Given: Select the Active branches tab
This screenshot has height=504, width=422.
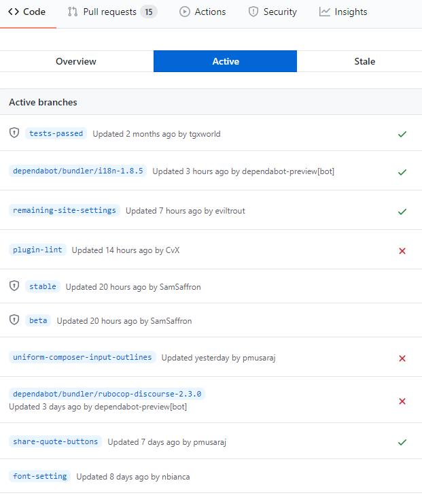Looking at the screenshot, I should (225, 61).
